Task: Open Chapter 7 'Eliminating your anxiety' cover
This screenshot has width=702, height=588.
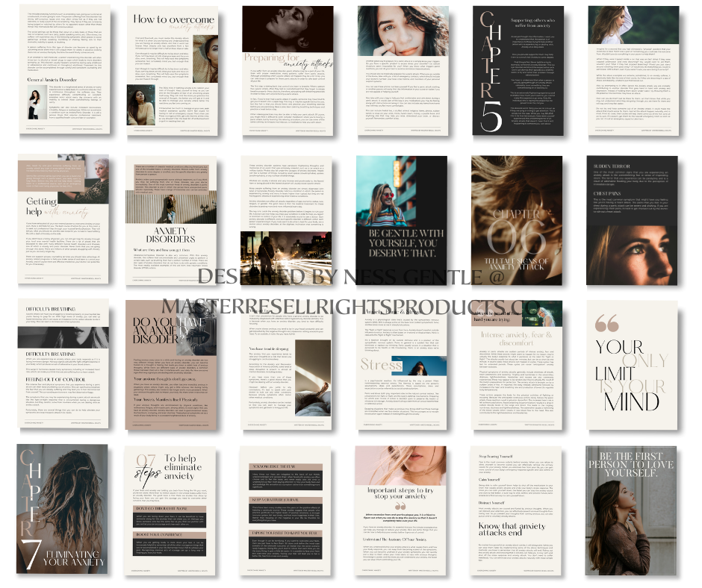Action: point(61,513)
